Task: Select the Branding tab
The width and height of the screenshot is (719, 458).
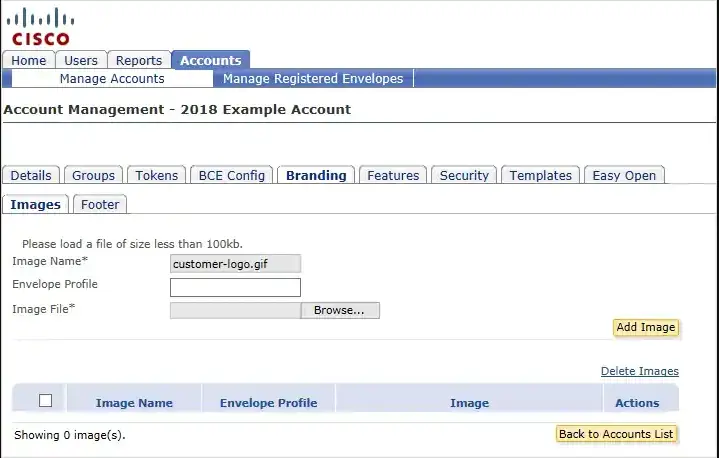Action: pyautogui.click(x=316, y=175)
